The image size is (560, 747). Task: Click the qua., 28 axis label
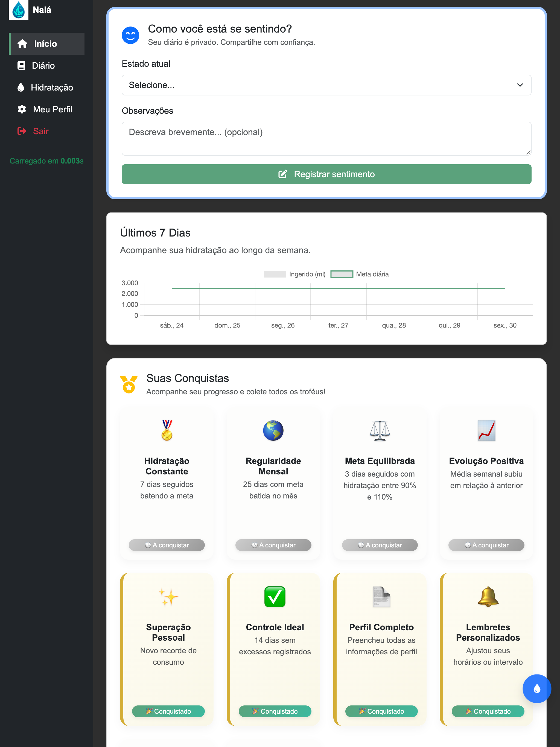(x=394, y=325)
